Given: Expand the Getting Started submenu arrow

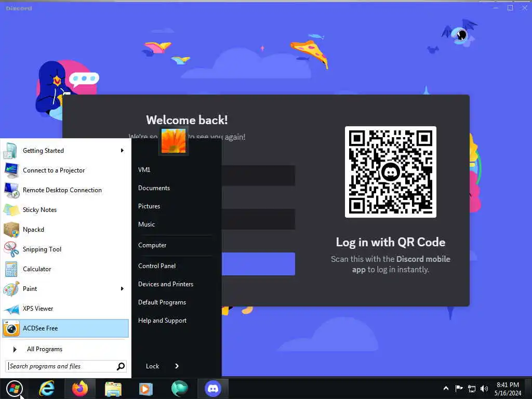Looking at the screenshot, I should click(122, 150).
